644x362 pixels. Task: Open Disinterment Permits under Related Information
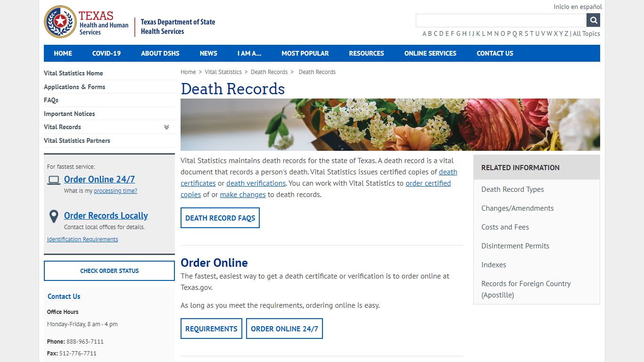[515, 246]
